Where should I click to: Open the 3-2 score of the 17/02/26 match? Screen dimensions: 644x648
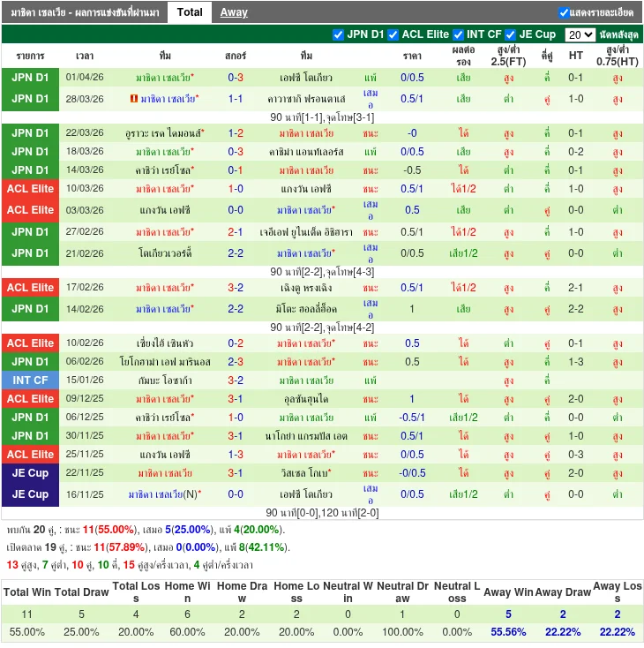tap(236, 288)
